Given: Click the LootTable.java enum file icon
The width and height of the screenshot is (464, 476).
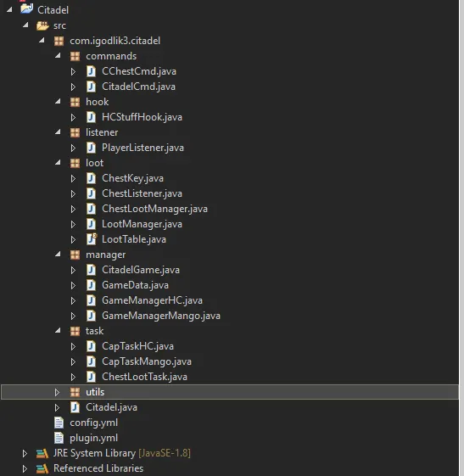Looking at the screenshot, I should (92, 239).
